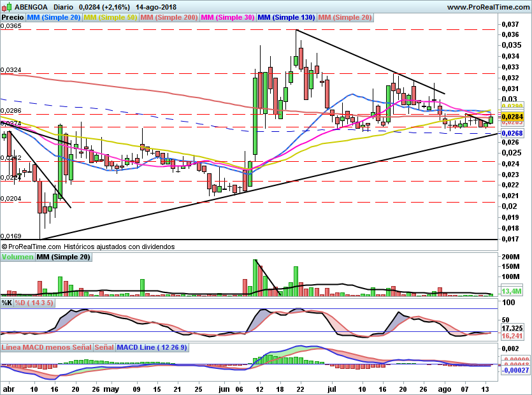The height and width of the screenshot is (395, 532).
Task: Click the 0,017 label on the price scale
Action: 510,239
